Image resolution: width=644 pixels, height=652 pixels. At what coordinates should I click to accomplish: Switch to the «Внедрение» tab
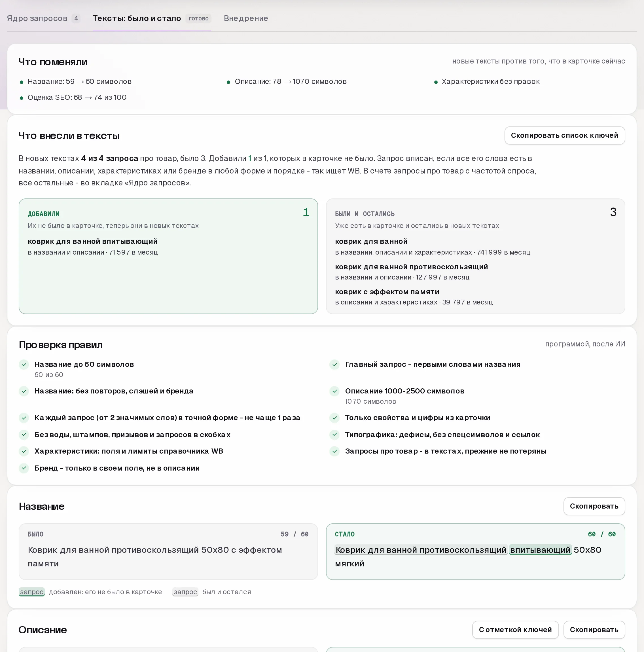click(246, 18)
